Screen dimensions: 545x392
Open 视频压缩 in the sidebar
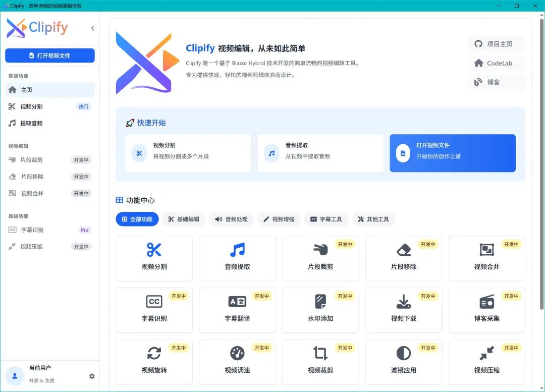pos(49,247)
